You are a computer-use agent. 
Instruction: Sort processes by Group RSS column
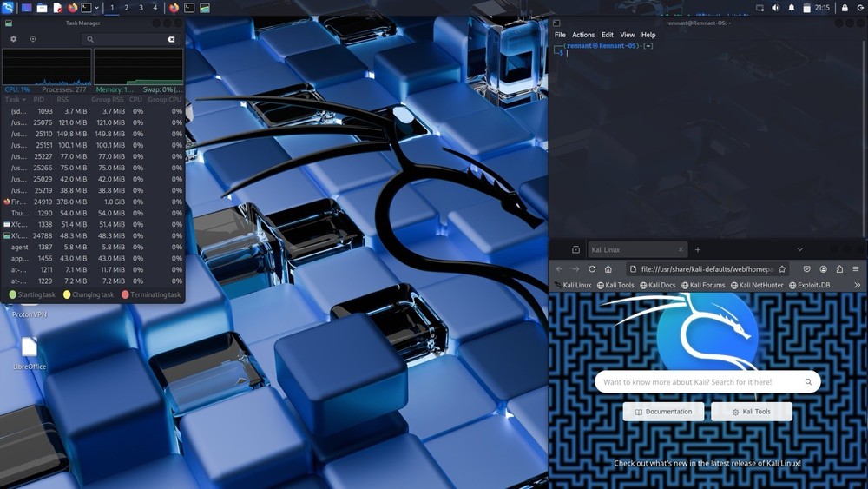click(x=108, y=100)
